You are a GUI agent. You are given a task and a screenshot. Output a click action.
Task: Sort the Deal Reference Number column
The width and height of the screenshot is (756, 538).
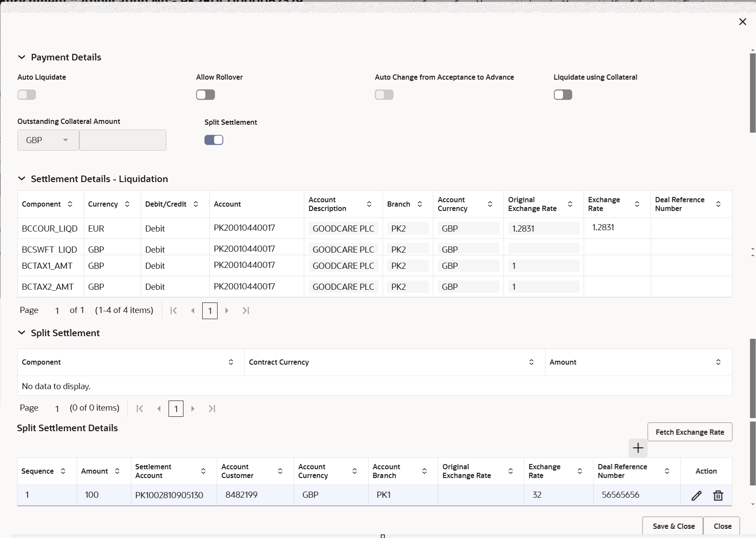pos(718,204)
